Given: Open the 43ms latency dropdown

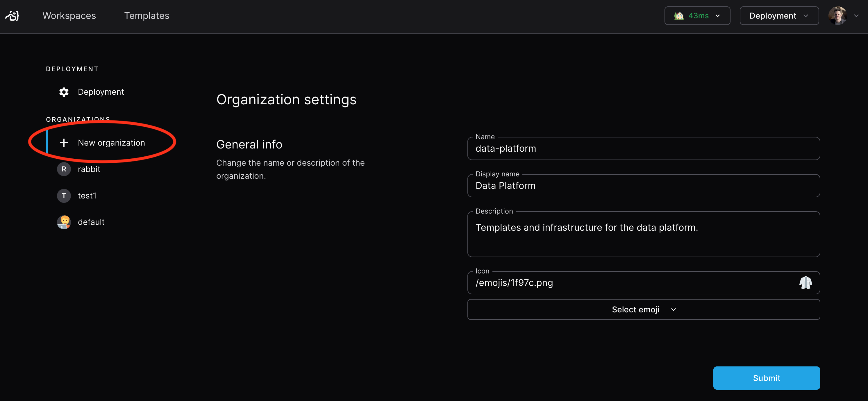Looking at the screenshot, I should 697,16.
